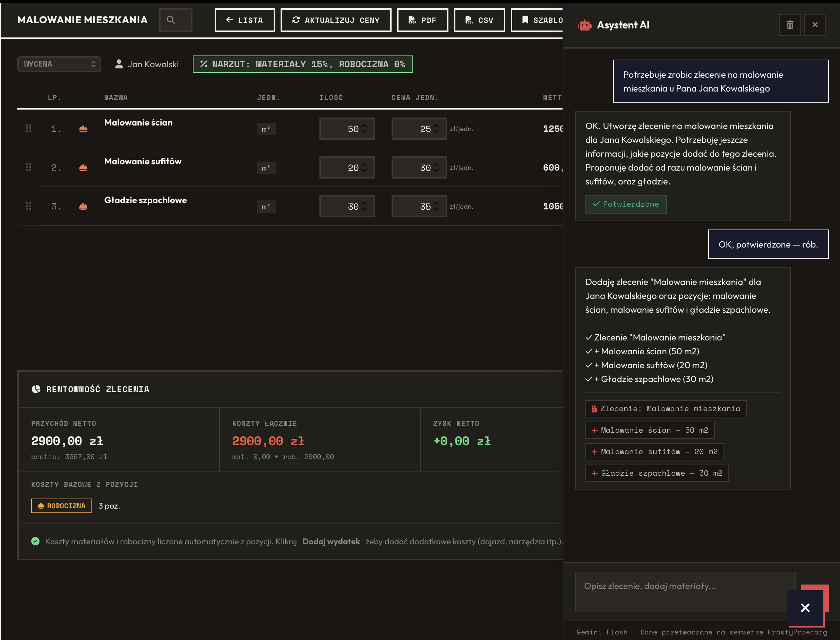Click the Potwierdzone confirmation badge
The width and height of the screenshot is (840, 640).
pyautogui.click(x=626, y=204)
